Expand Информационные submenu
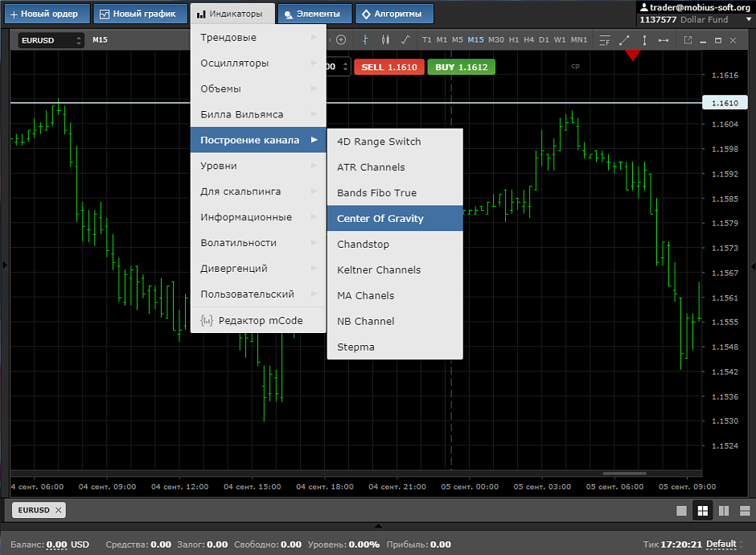756x555 pixels. pos(258,217)
